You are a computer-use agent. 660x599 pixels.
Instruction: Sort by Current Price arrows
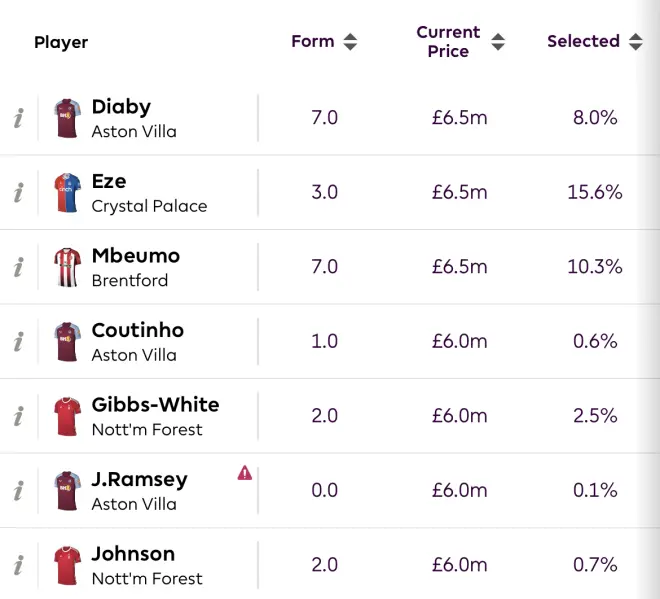(x=498, y=42)
